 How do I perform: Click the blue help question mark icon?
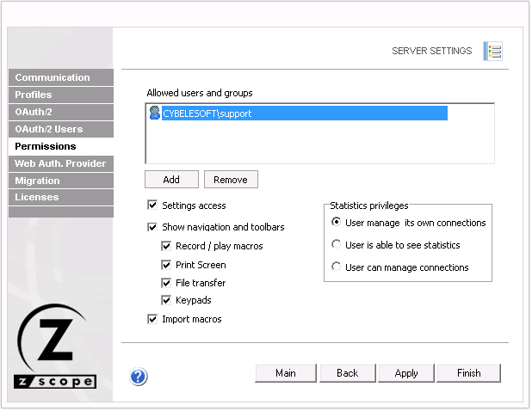click(x=139, y=376)
